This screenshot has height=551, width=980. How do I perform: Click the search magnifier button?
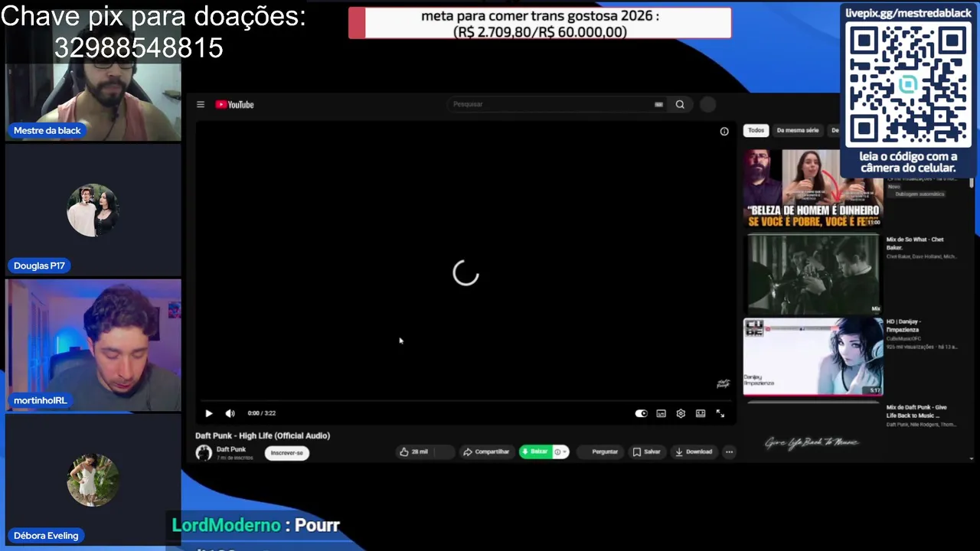(680, 104)
